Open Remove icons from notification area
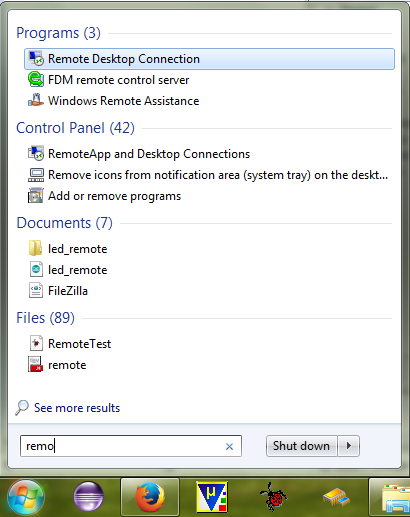The width and height of the screenshot is (410, 517). click(x=208, y=175)
